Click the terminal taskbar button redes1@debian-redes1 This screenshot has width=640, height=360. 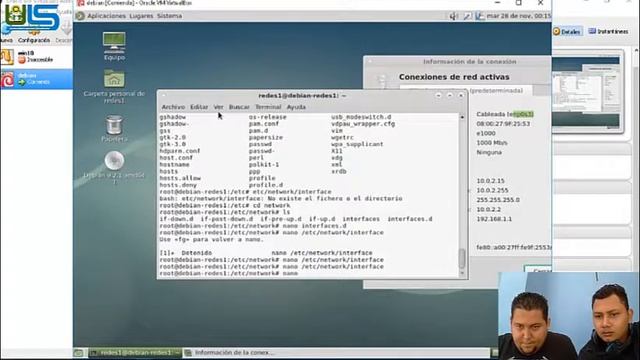coord(135,352)
